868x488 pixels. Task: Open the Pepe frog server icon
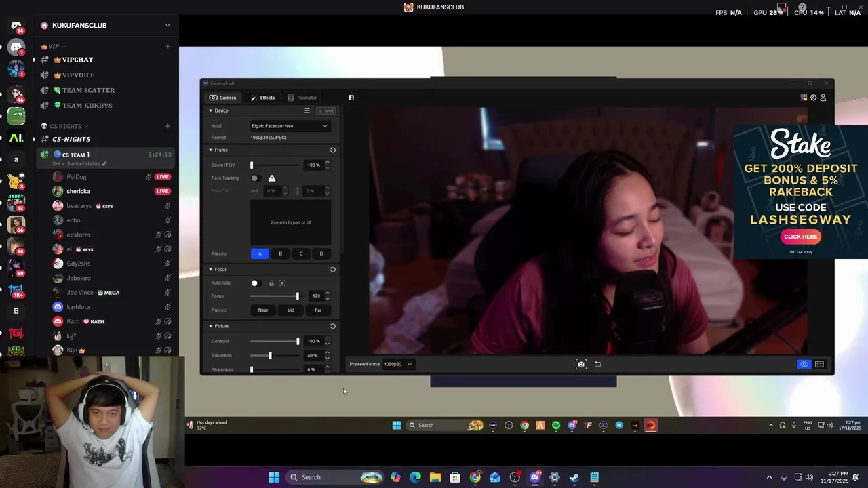click(x=16, y=116)
